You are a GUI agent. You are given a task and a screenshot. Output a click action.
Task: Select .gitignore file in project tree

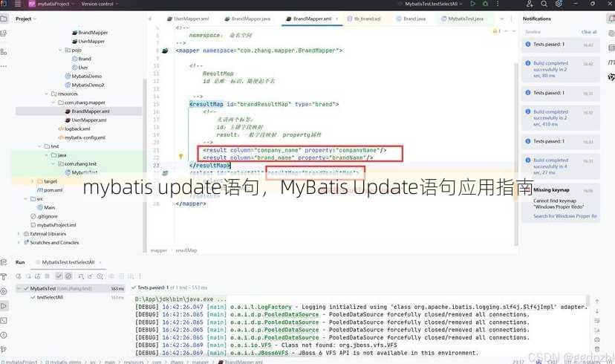point(45,216)
